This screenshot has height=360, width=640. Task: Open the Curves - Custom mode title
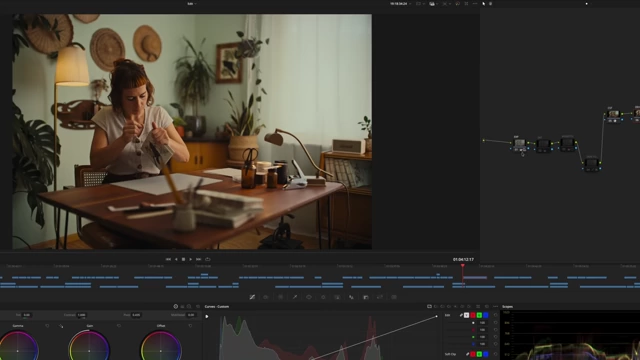click(217, 307)
